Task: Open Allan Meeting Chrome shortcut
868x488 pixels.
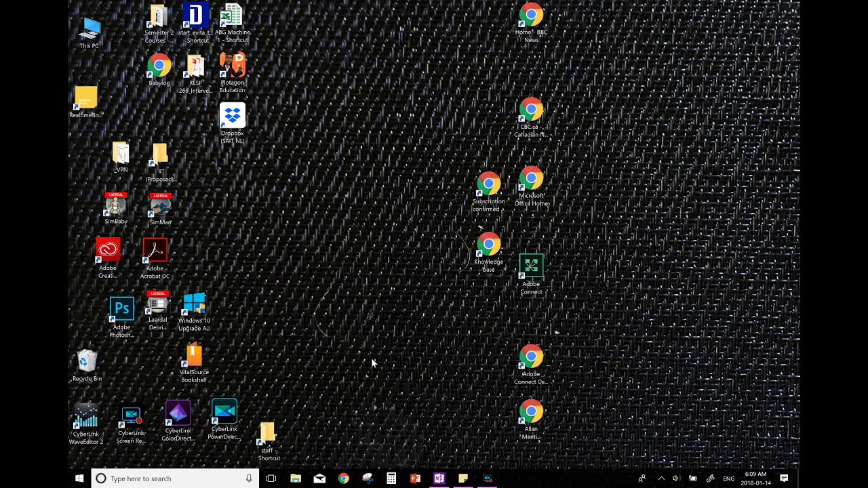Action: click(x=531, y=420)
